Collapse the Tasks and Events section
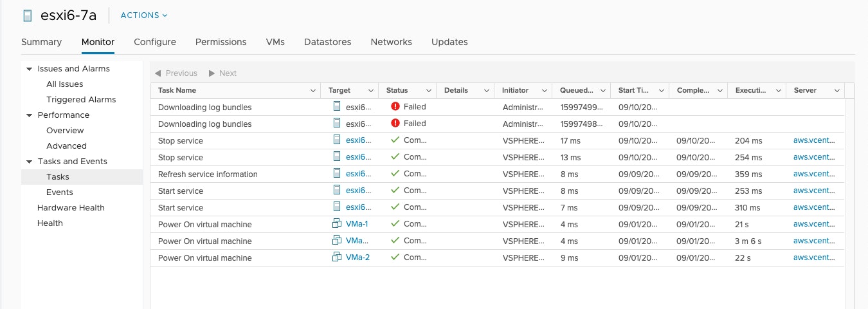This screenshot has height=309, width=868. point(29,162)
